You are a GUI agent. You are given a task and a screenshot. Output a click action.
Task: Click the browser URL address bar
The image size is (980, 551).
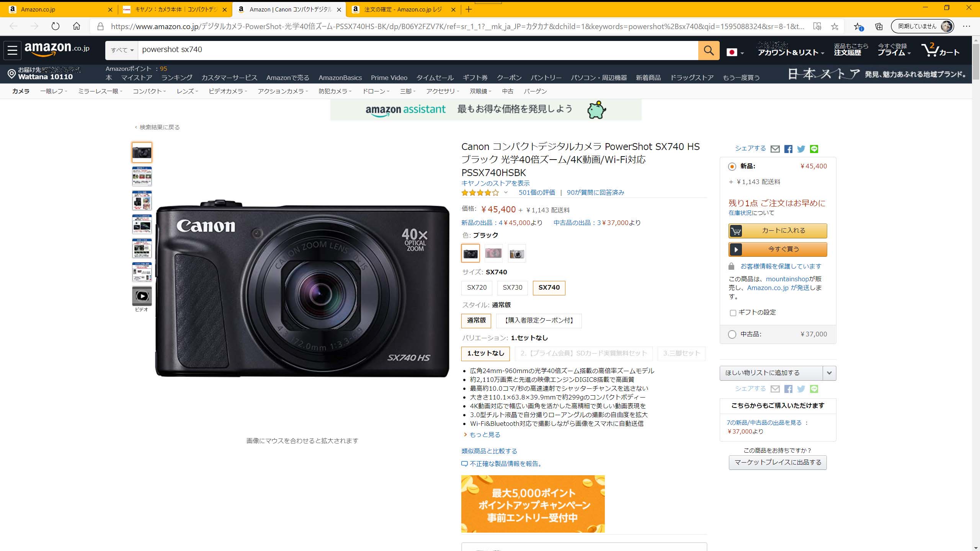(x=457, y=26)
